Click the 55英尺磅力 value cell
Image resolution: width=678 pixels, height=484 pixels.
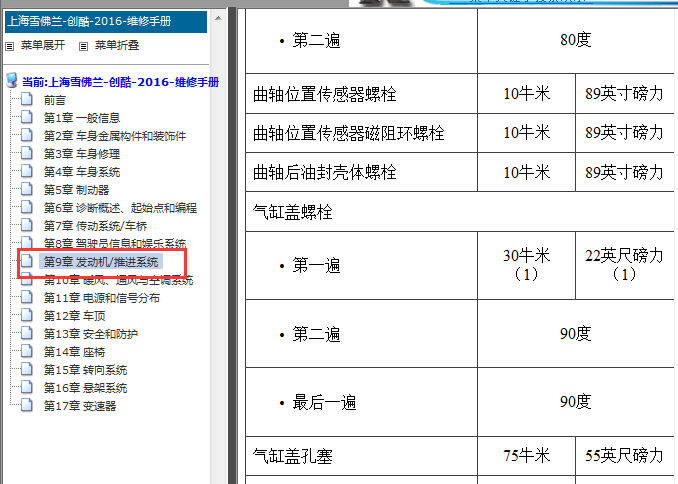click(x=624, y=456)
